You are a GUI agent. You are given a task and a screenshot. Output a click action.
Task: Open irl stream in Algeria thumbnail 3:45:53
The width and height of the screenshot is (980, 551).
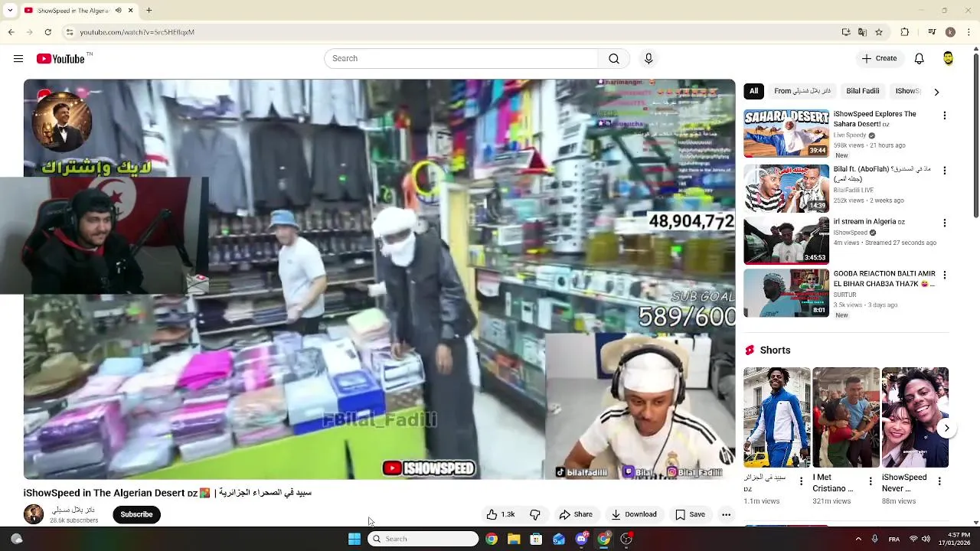point(786,240)
